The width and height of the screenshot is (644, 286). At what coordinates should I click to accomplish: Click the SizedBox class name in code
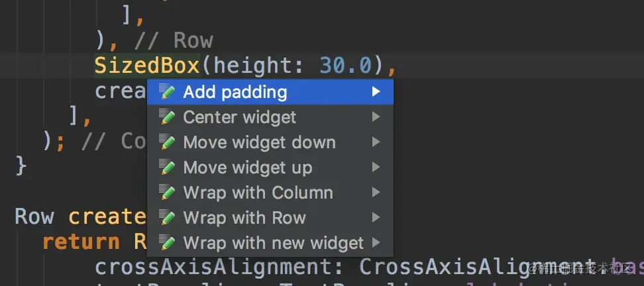pos(146,66)
